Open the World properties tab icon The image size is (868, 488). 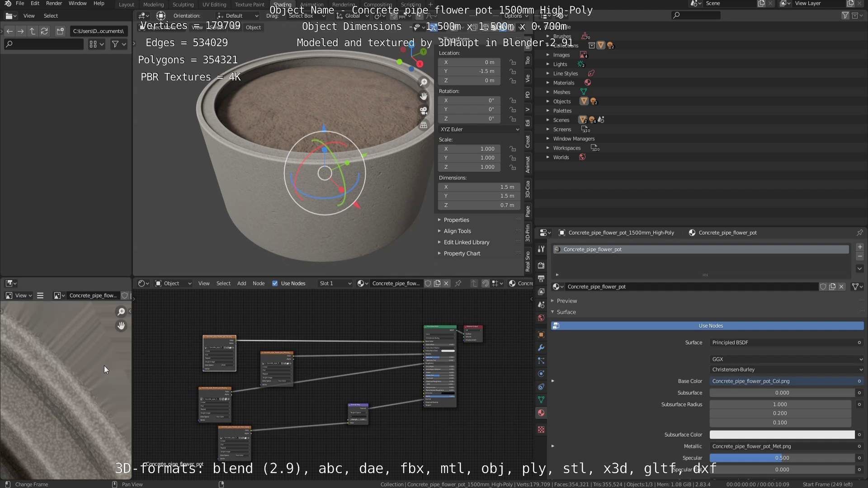tap(541, 318)
